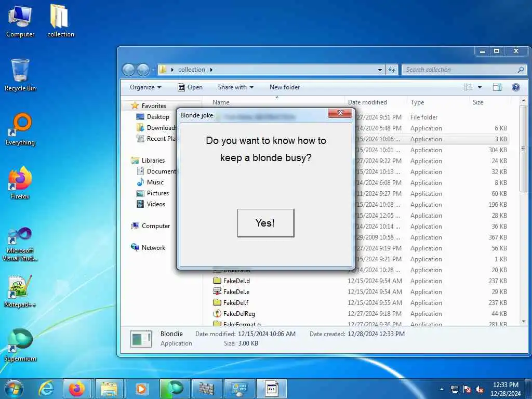This screenshot has width=532, height=399.
Task: Select the Everything shortcut on desktop
Action: tap(20, 129)
